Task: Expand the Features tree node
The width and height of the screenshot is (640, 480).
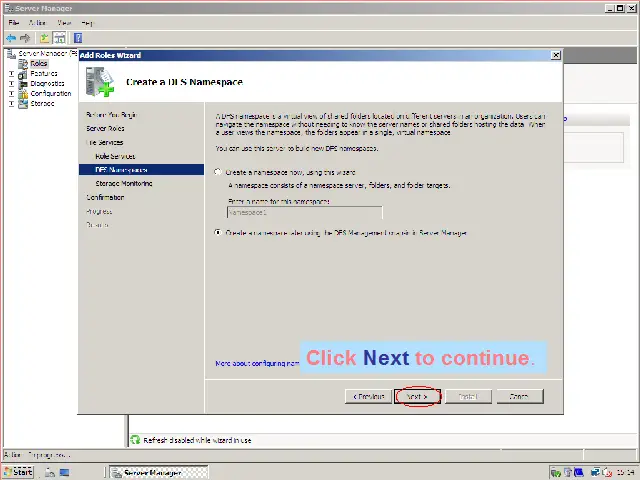Action: [11, 74]
